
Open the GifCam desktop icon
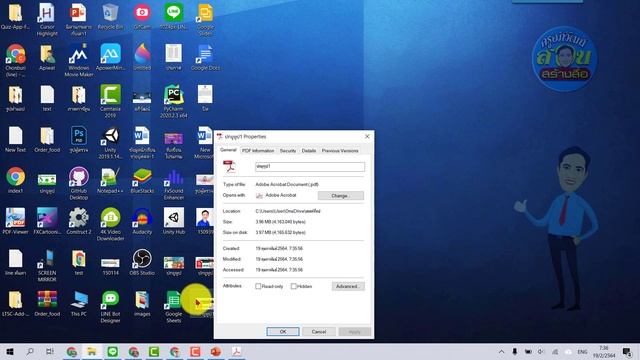click(x=142, y=17)
